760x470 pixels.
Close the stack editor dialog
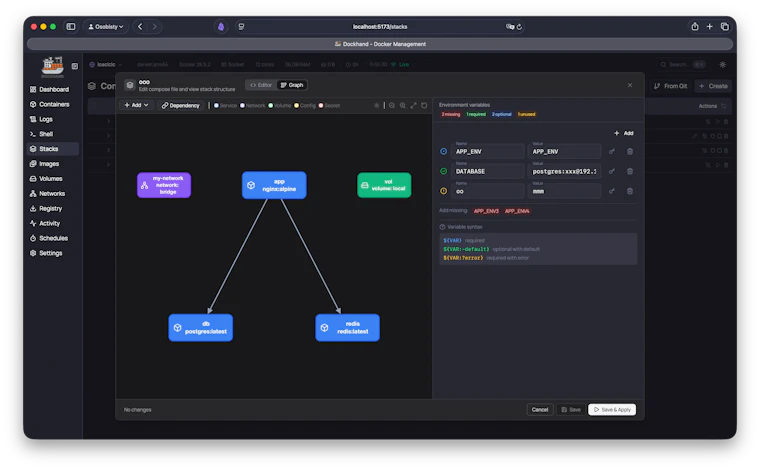pyautogui.click(x=630, y=85)
